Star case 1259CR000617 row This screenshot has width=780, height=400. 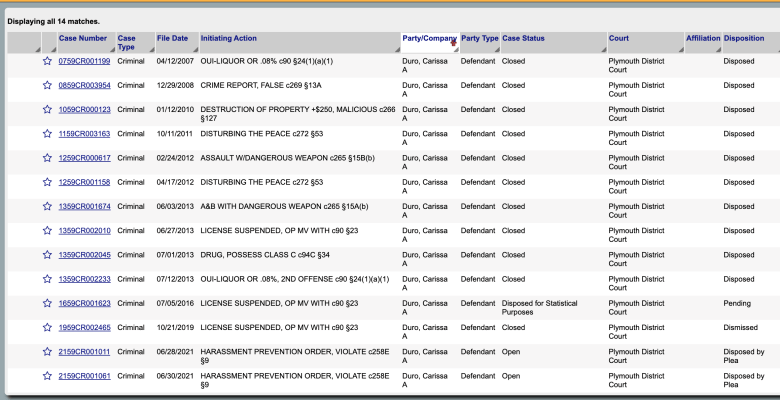47,158
